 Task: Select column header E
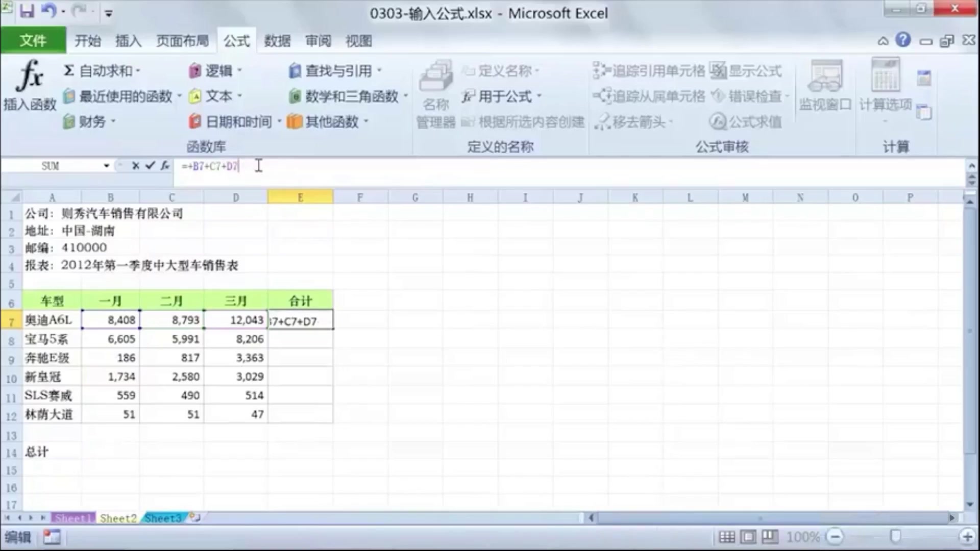(x=300, y=197)
